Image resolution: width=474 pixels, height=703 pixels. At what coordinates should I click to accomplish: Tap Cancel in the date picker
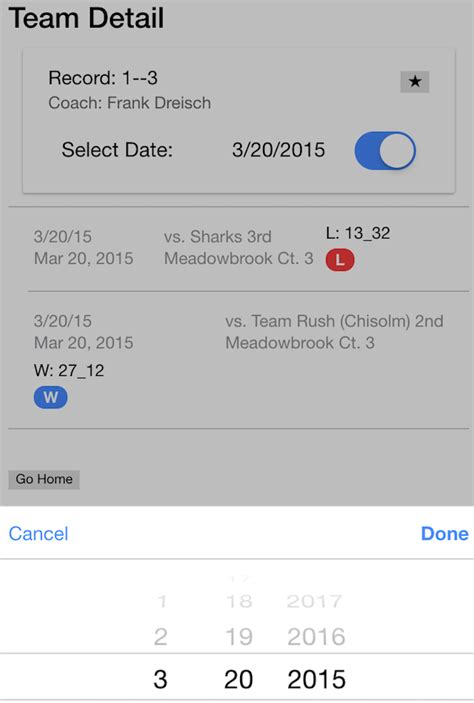coord(39,534)
